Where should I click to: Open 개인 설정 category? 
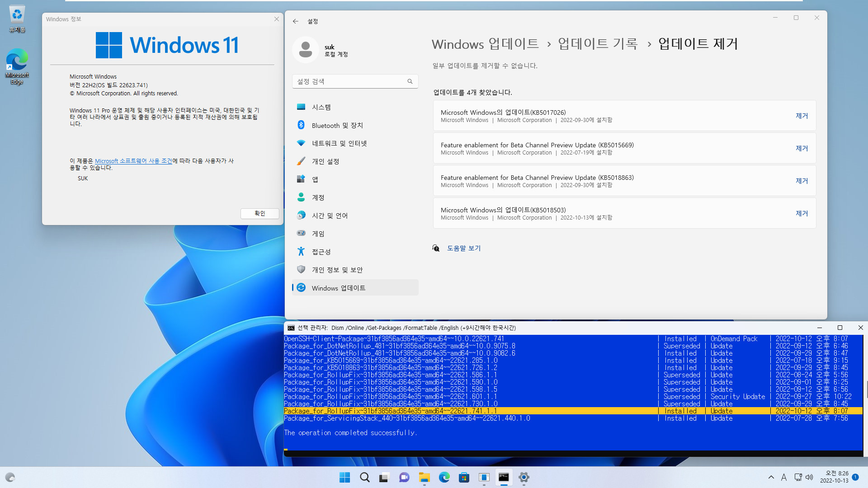click(355, 161)
